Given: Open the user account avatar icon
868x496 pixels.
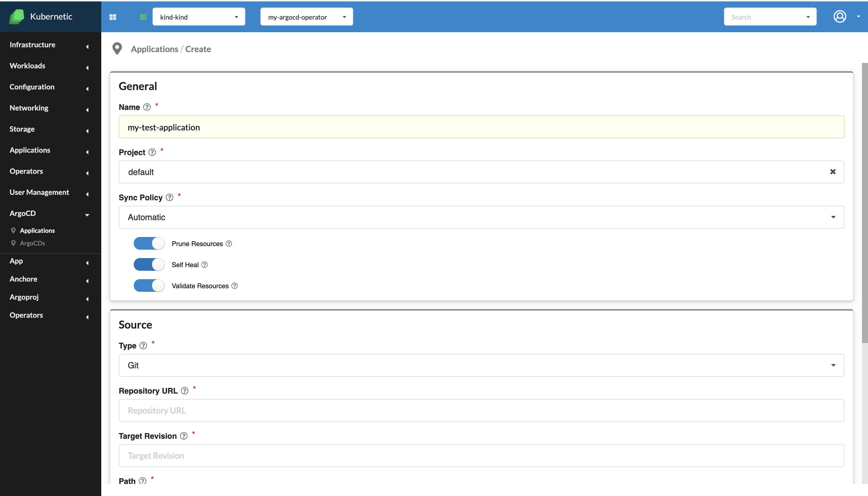Looking at the screenshot, I should (x=840, y=16).
